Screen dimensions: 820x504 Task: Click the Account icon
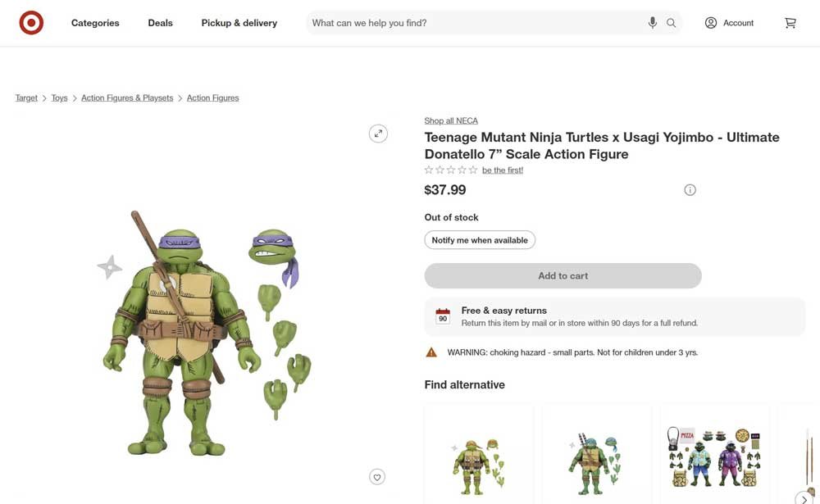tap(711, 22)
